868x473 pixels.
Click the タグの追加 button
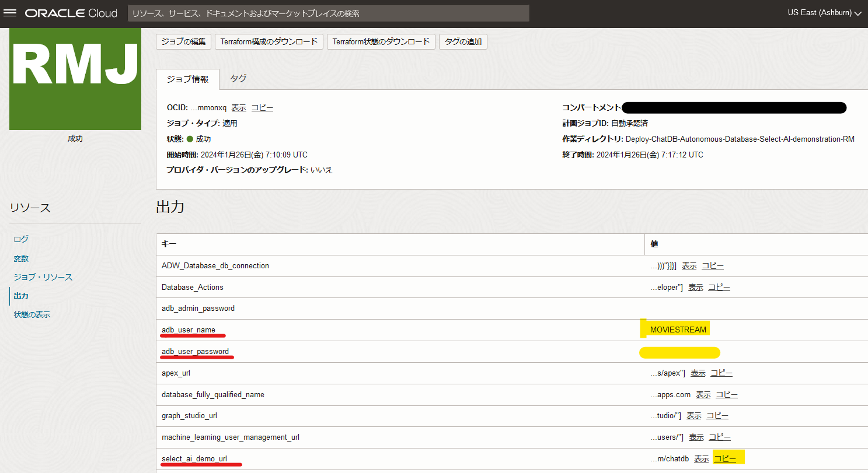pos(463,41)
